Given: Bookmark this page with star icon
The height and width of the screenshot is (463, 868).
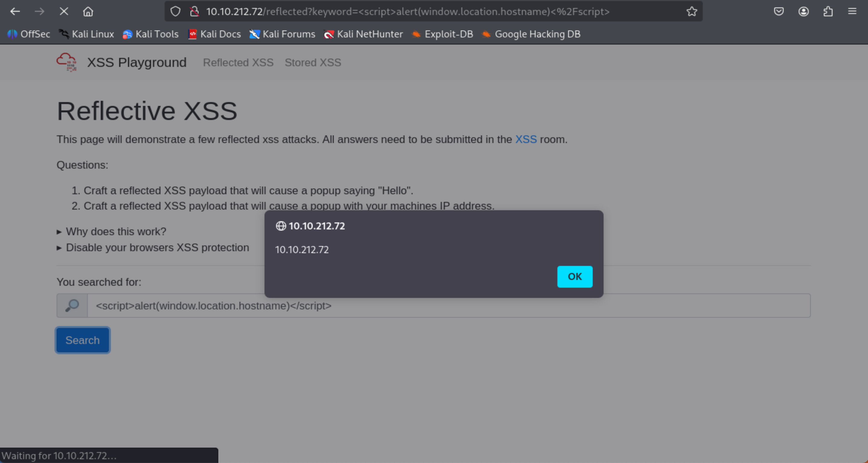Looking at the screenshot, I should [x=691, y=11].
